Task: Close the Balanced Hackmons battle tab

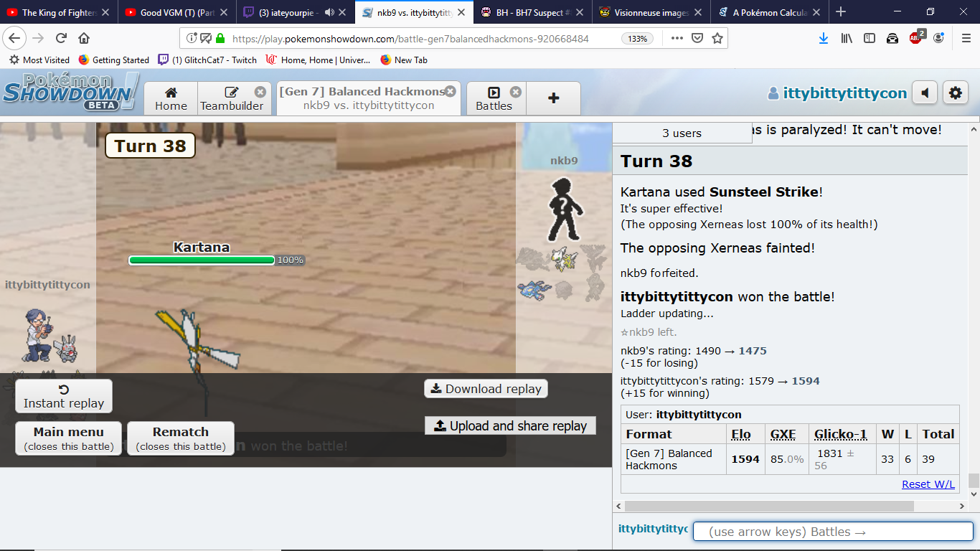Action: (x=450, y=91)
